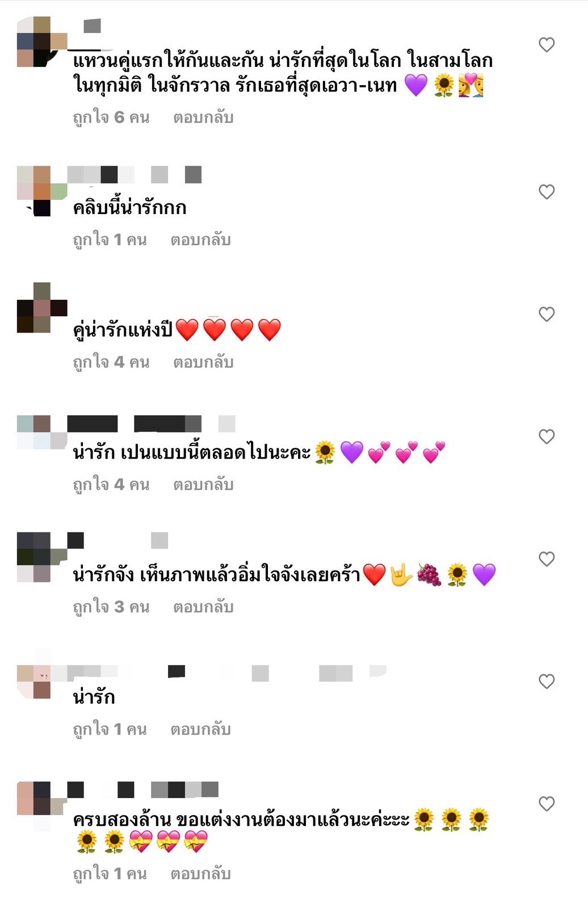Reply to the เปนแบบนี้ตลอดไปนะคะ comment
The width and height of the screenshot is (588, 898).
point(203,485)
